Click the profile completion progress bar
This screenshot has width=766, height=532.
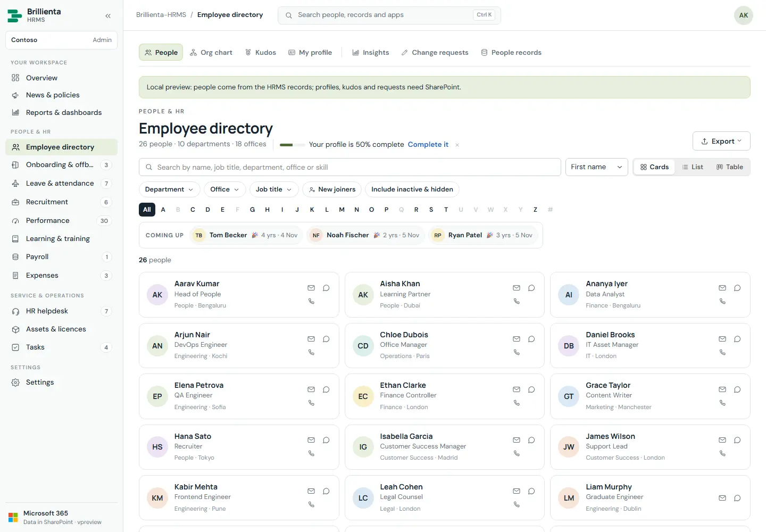click(293, 145)
